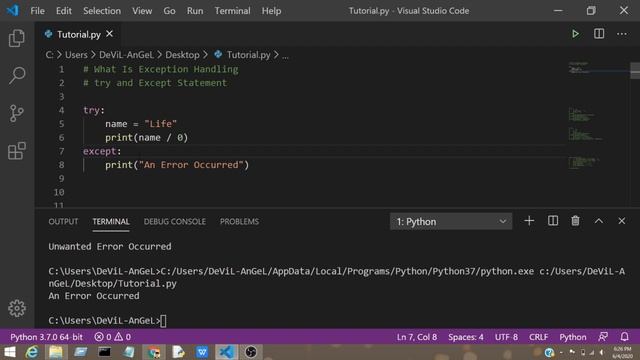Open the Go menu
640x360 pixels.
[169, 11]
